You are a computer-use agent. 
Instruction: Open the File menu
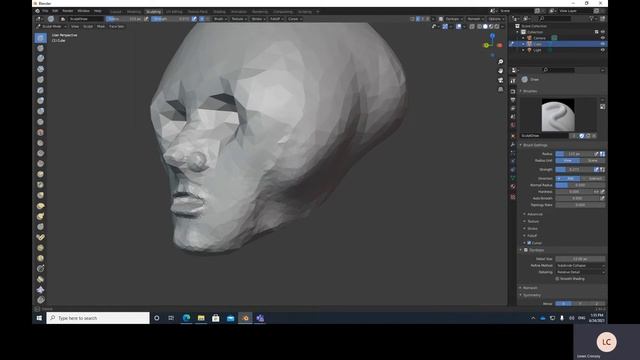pyautogui.click(x=45, y=11)
